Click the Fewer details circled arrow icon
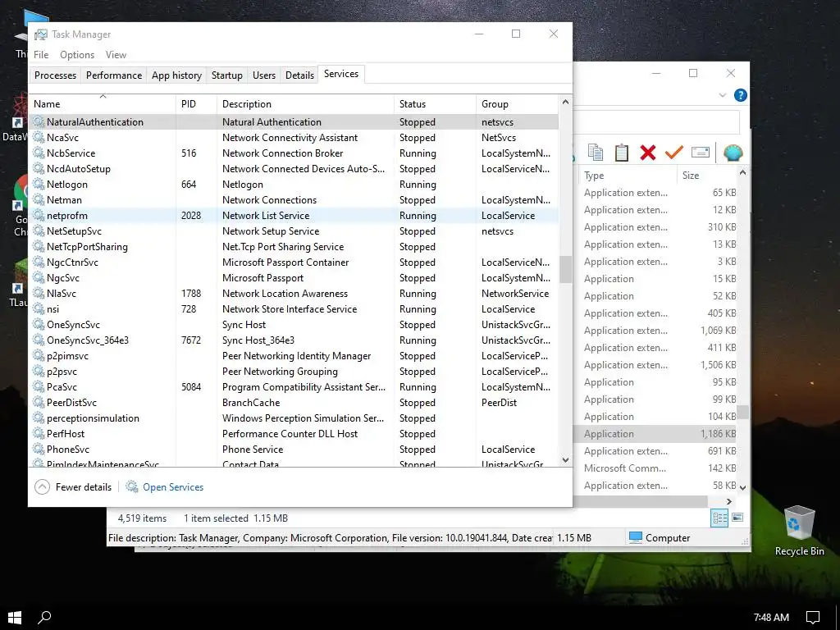 tap(42, 487)
